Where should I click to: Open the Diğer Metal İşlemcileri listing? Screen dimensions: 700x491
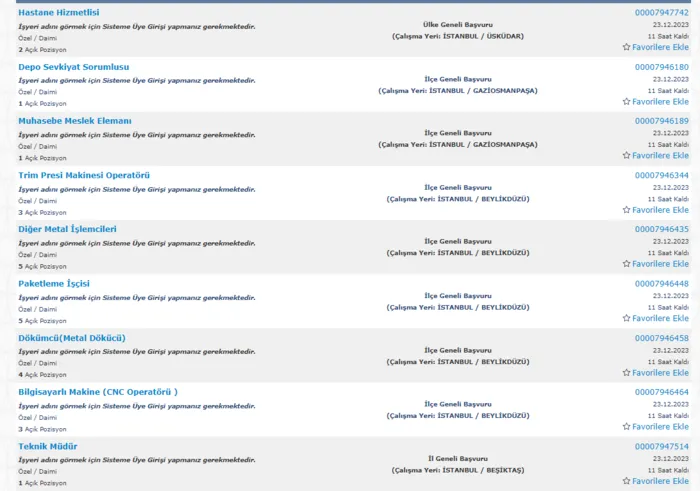tap(67, 229)
